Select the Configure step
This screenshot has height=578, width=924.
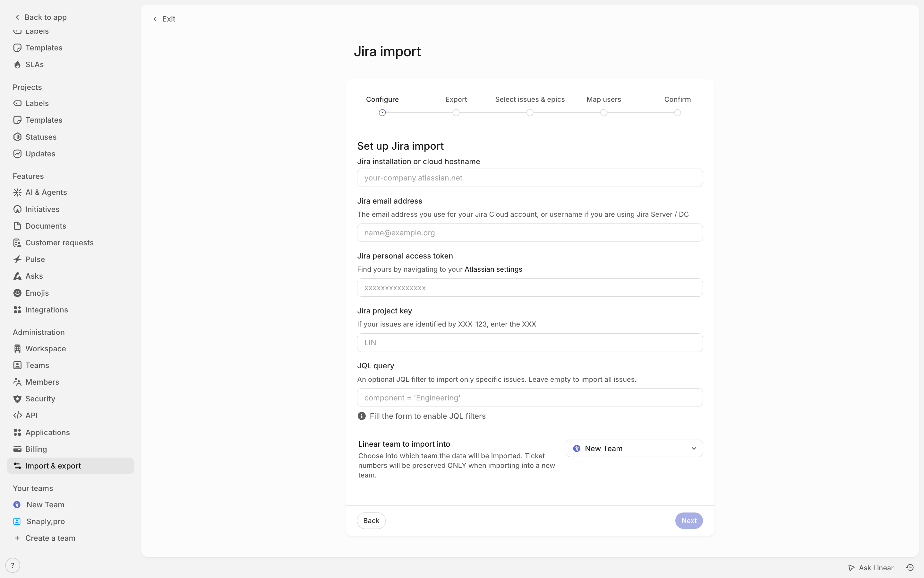point(382,106)
